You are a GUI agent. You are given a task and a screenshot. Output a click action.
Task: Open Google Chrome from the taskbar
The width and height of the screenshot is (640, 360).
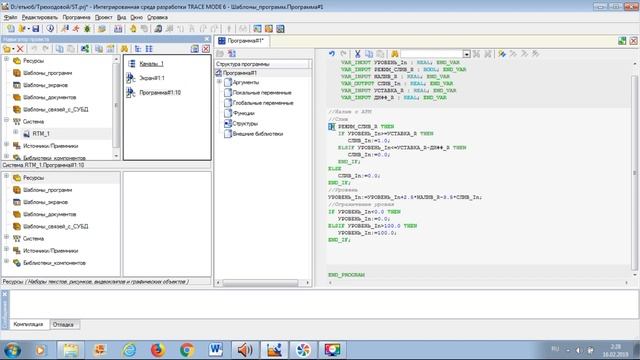tap(187, 350)
